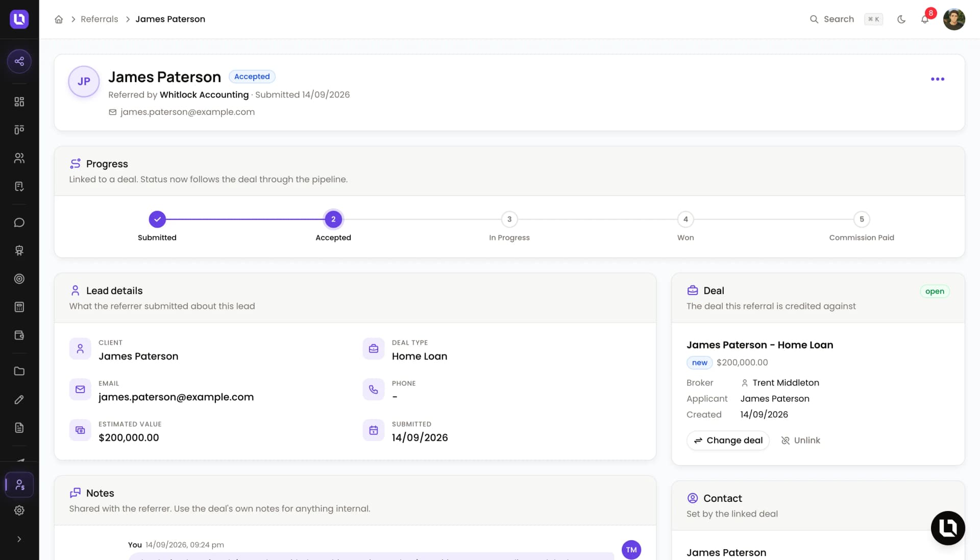Open the document file icon in sidebar

pyautogui.click(x=19, y=428)
